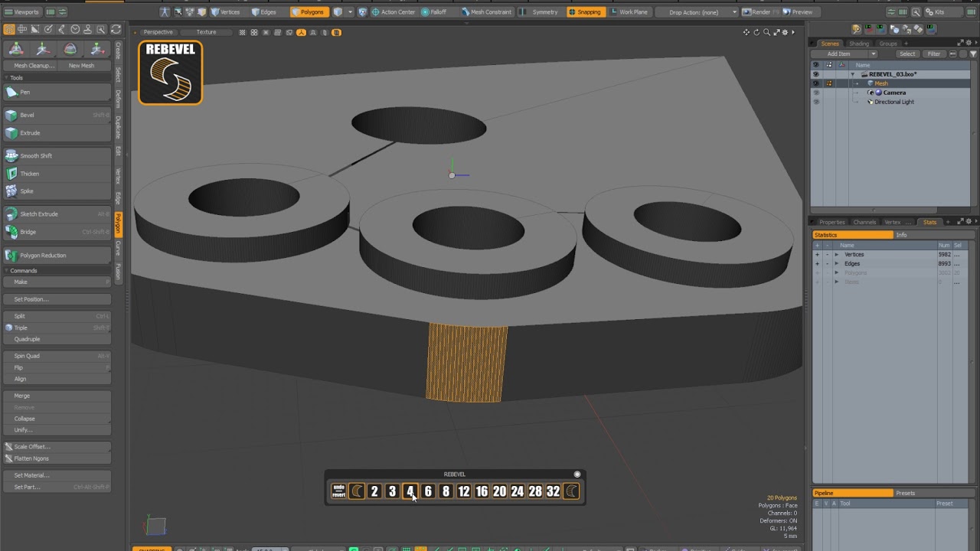This screenshot has height=551, width=980.
Task: Maximize the 3D viewport
Action: pos(776,32)
